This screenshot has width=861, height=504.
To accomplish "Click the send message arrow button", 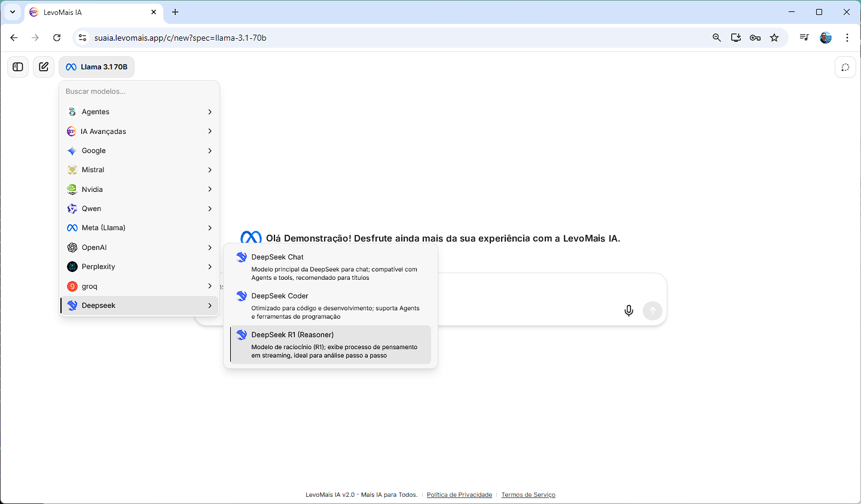I will (652, 311).
